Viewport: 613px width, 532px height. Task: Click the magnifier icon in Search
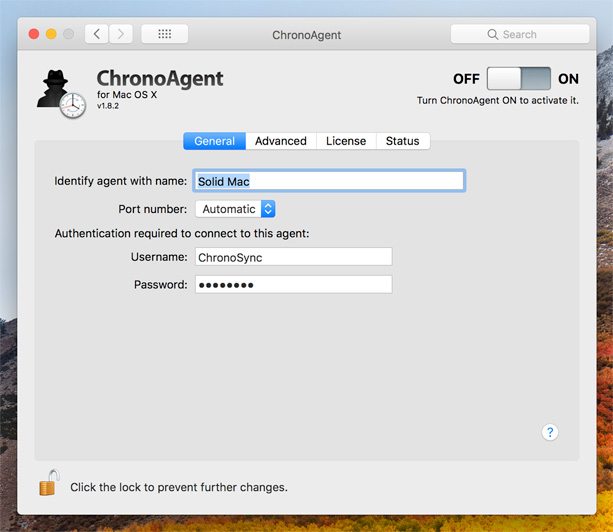pyautogui.click(x=493, y=34)
